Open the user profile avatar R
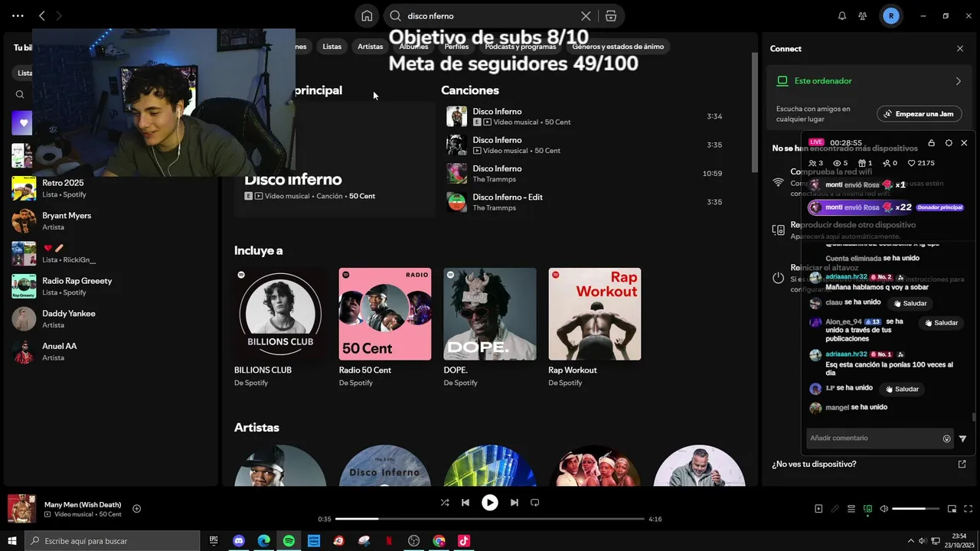 (x=891, y=15)
